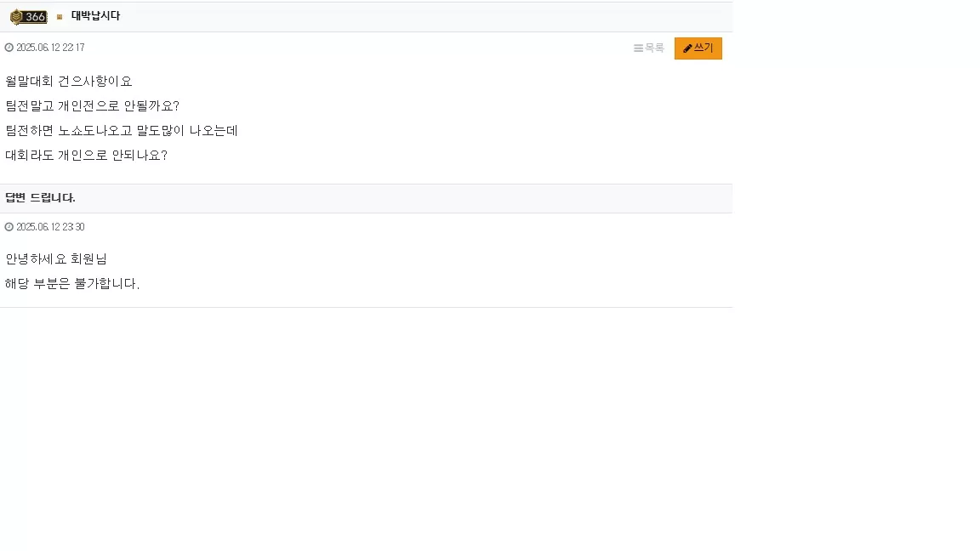Image resolution: width=980 pixels, height=551 pixels.
Task: Click the line 월말대회 건의사항이요
Action: (69, 82)
